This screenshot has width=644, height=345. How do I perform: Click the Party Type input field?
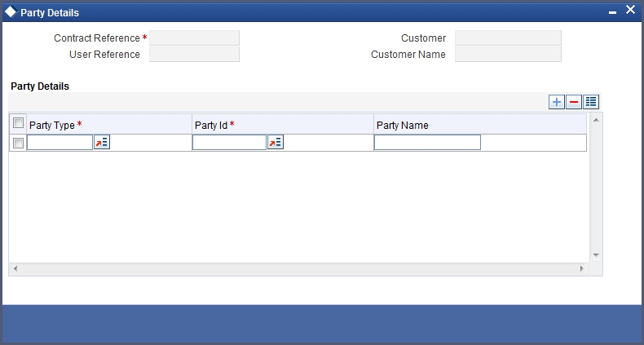tap(60, 143)
